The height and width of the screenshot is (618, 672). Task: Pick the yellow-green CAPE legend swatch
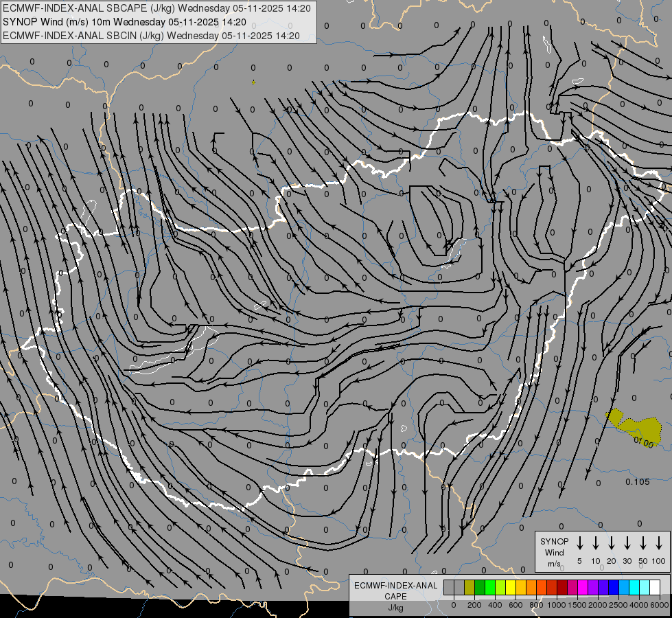point(500,587)
